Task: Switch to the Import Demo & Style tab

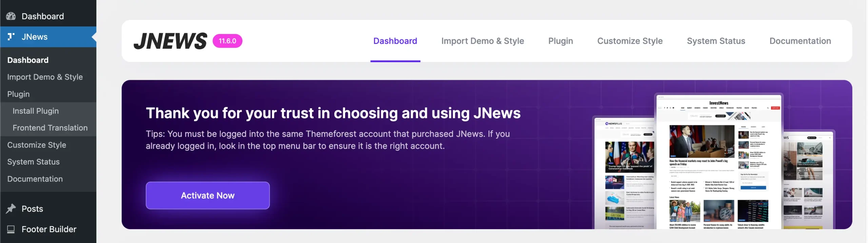Action: pos(482,41)
